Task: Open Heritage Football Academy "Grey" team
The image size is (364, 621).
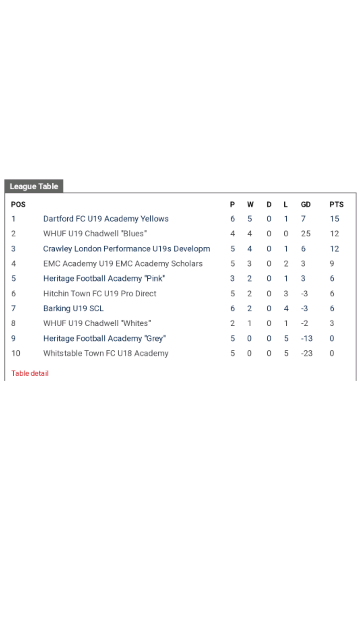Action: point(104,338)
